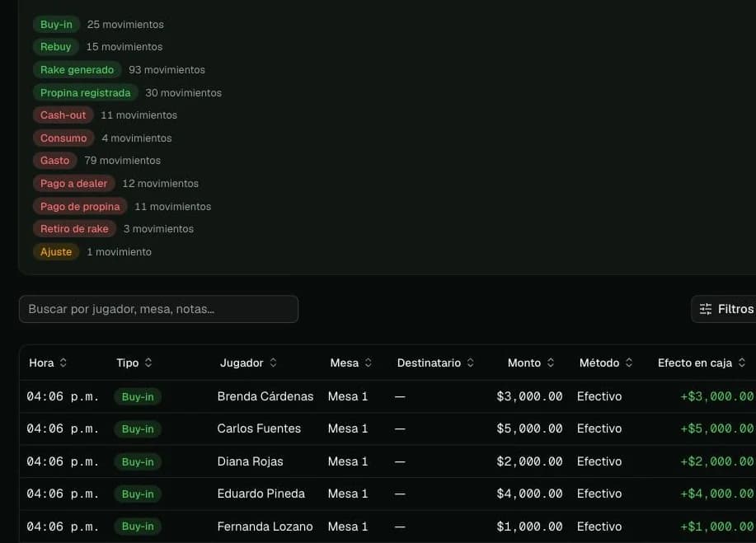Focus the Buscar por jugador search field
This screenshot has height=543, width=756.
coord(158,309)
